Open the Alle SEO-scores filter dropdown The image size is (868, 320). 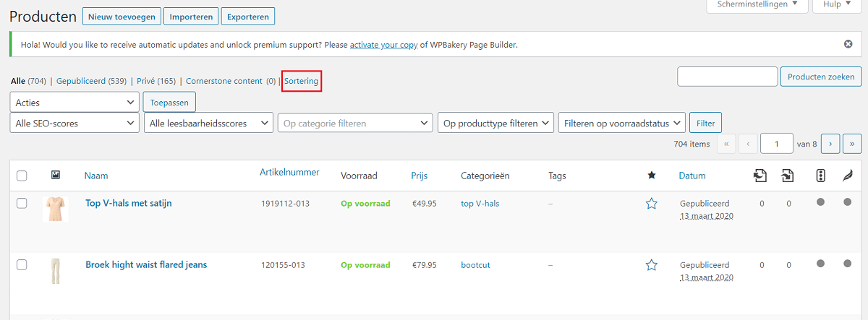75,123
